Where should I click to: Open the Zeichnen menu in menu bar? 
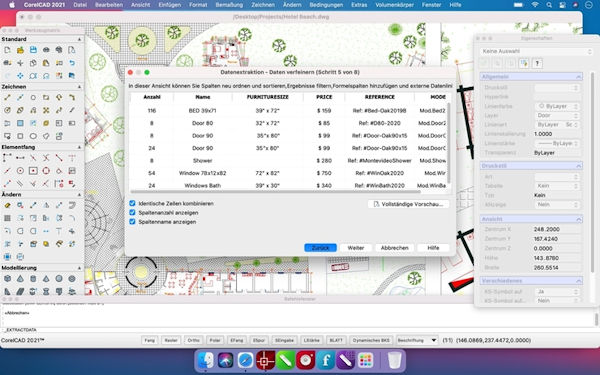click(263, 5)
